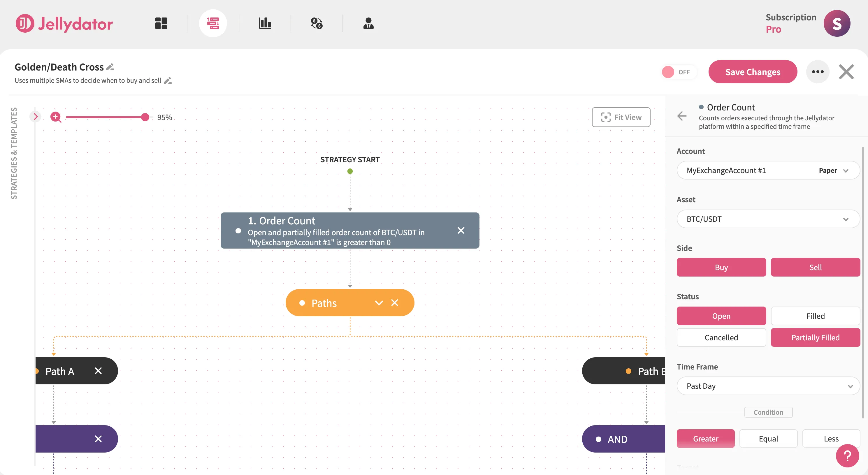Click the Fit View button
The height and width of the screenshot is (475, 868).
click(621, 117)
